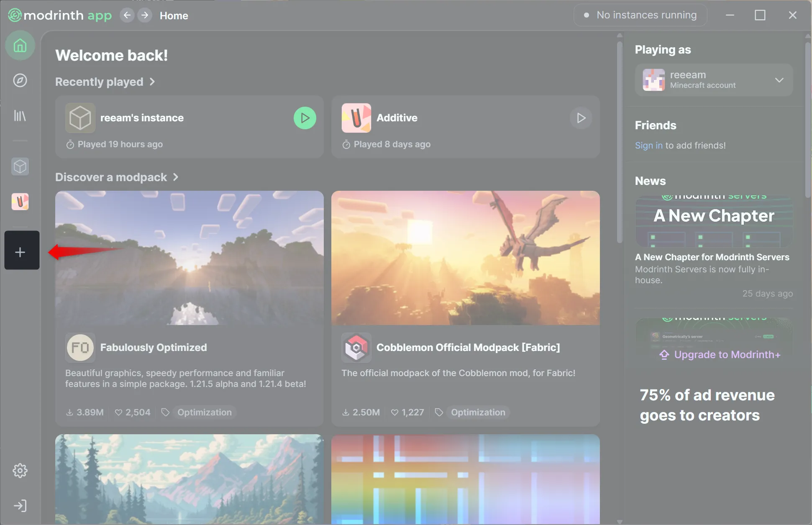Navigate back with the left arrow
Viewport: 812px width, 525px height.
[127, 15]
